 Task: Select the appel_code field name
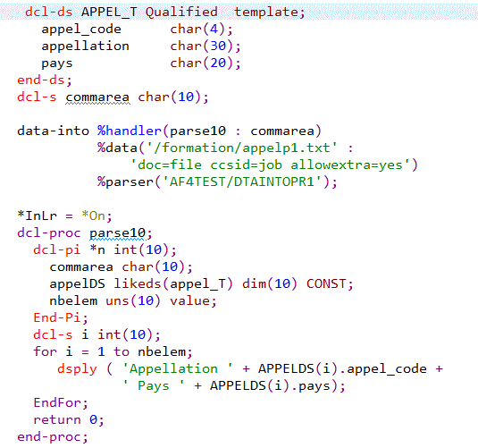coord(81,30)
